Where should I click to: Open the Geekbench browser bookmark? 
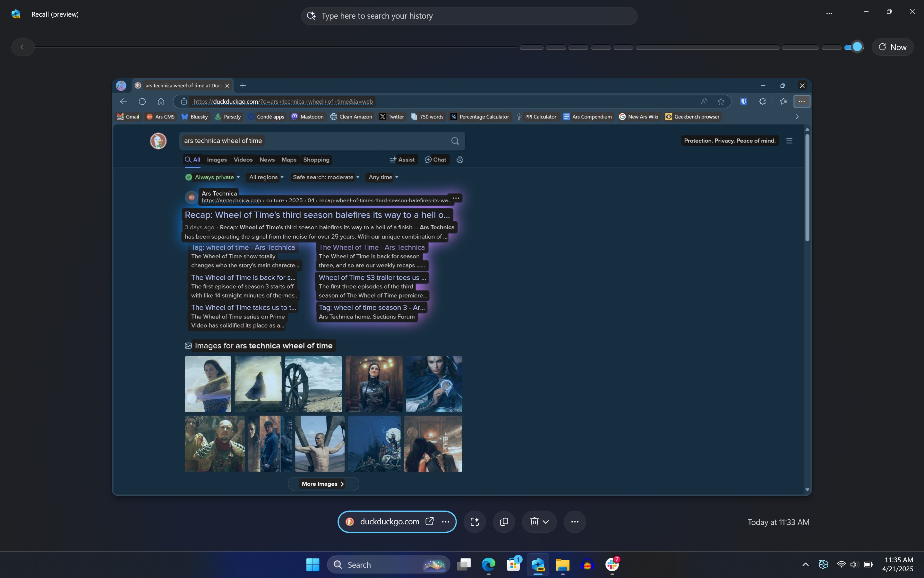point(692,117)
